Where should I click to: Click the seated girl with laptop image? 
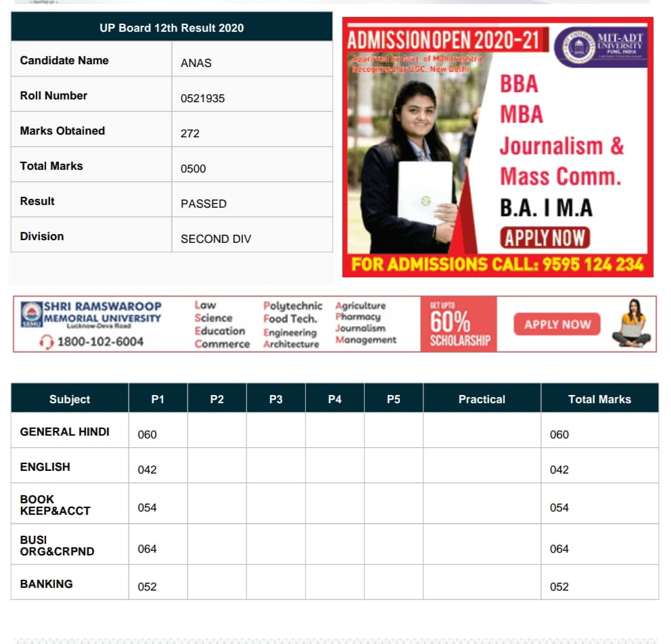[x=632, y=323]
